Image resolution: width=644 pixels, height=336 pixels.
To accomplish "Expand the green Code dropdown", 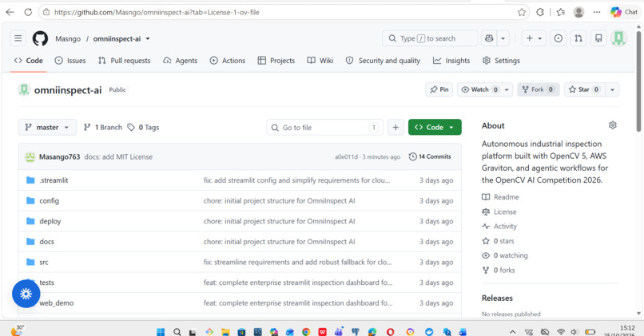I will pos(435,127).
